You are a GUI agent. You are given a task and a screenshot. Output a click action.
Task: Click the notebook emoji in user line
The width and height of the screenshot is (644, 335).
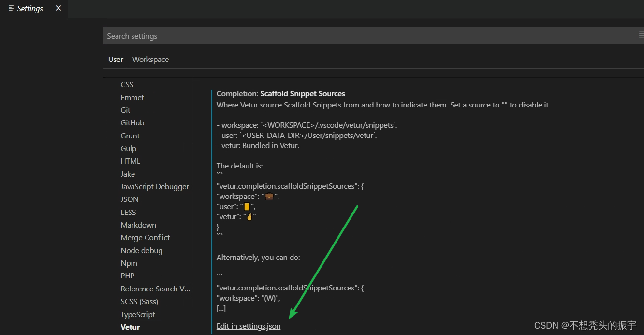tap(247, 207)
